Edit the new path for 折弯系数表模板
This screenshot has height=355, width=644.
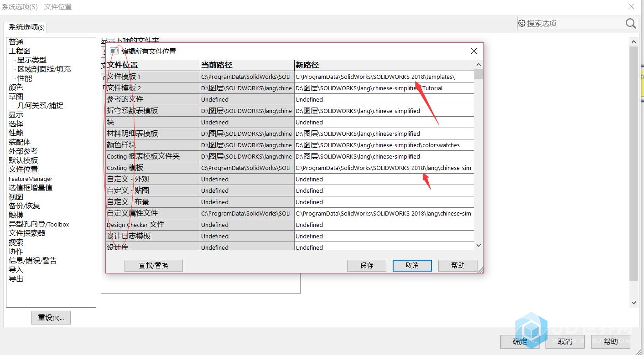tap(384, 111)
